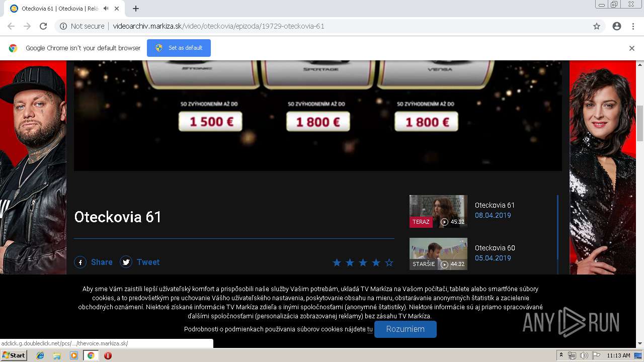Go back to the previous page

[x=11, y=26]
